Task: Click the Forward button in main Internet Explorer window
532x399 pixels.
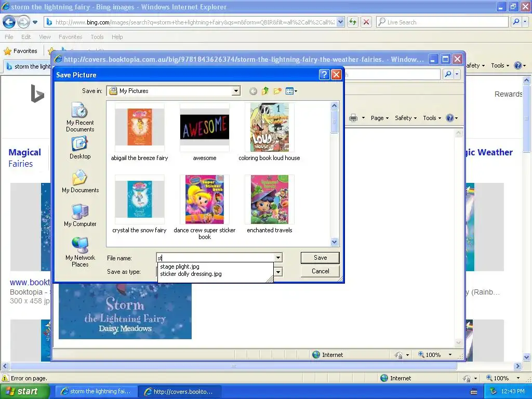Action: (24, 22)
